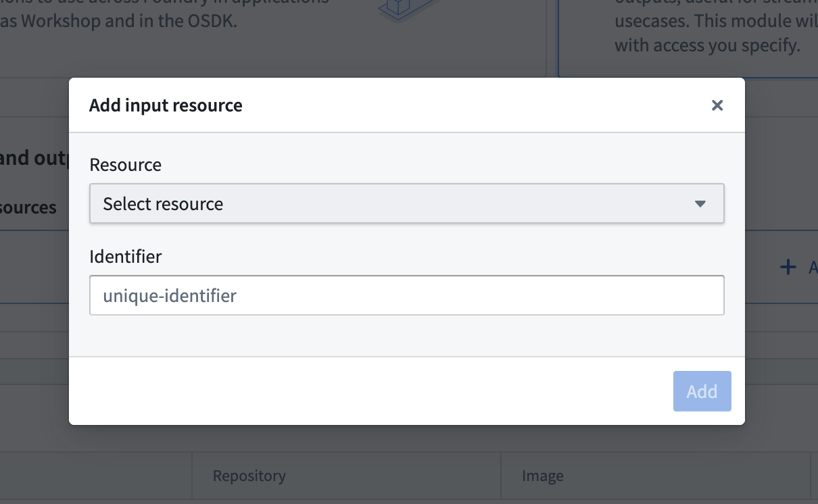Viewport: 818px width, 504px height.
Task: Click the Identifier label in the modal
Action: point(126,257)
